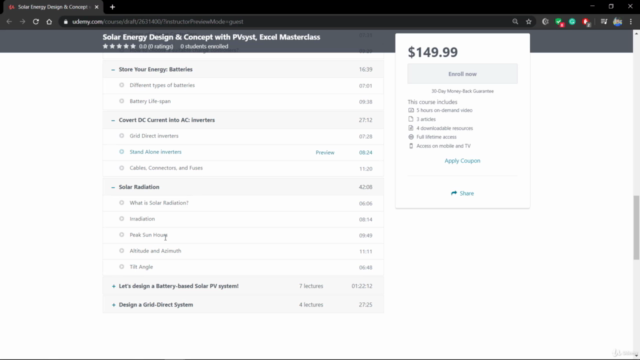Click the on-demand video icon
Viewport: 640px width, 360px height.
411,110
